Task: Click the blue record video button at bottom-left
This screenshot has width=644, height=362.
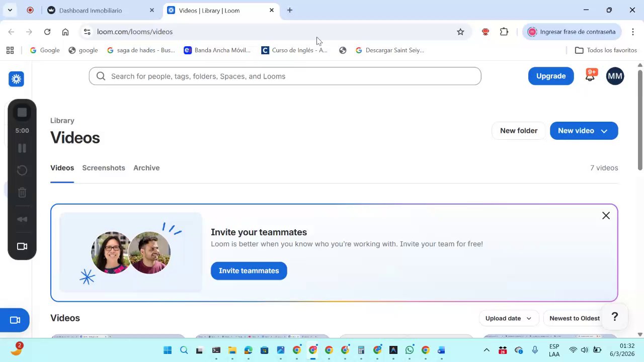Action: pyautogui.click(x=15, y=320)
